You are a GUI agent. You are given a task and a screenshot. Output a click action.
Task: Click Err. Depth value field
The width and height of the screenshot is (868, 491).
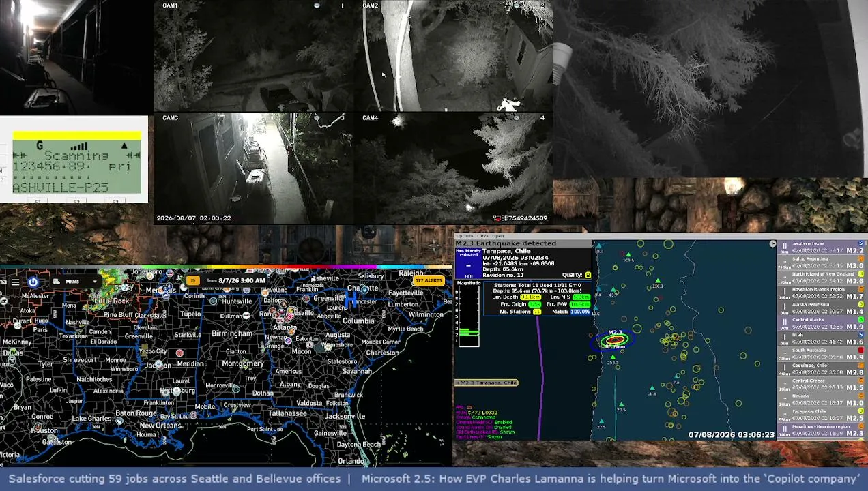[x=530, y=297]
